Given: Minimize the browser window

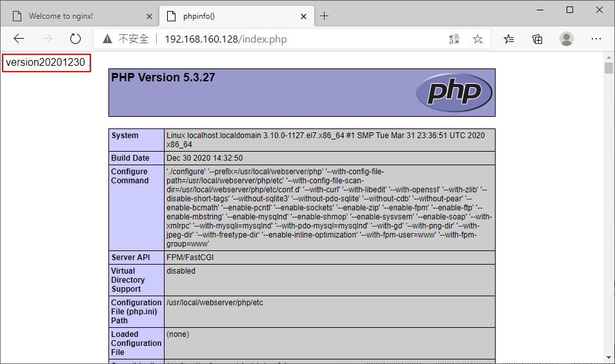Looking at the screenshot, I should 540,10.
